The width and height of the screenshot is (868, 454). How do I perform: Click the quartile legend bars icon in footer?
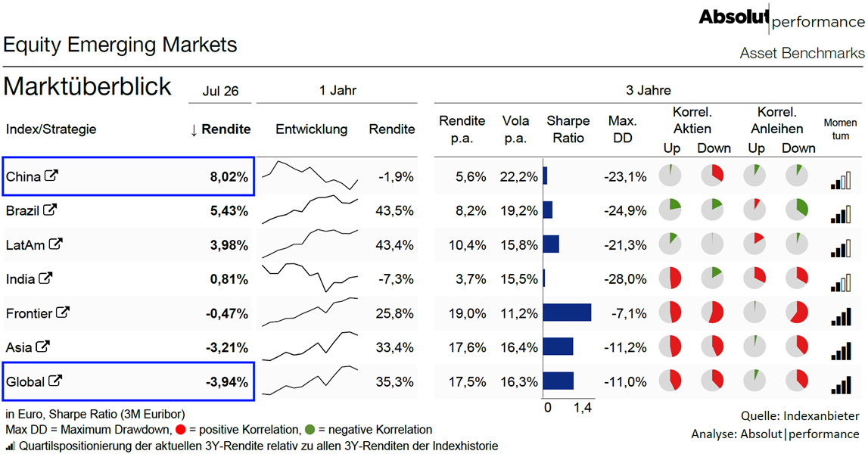(11, 446)
